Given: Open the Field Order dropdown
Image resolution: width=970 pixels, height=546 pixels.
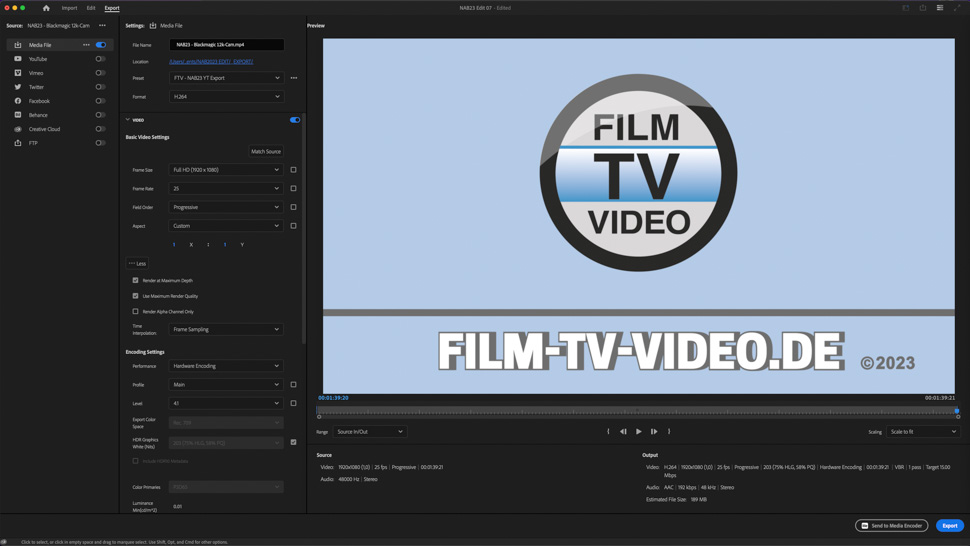Looking at the screenshot, I should [x=226, y=207].
